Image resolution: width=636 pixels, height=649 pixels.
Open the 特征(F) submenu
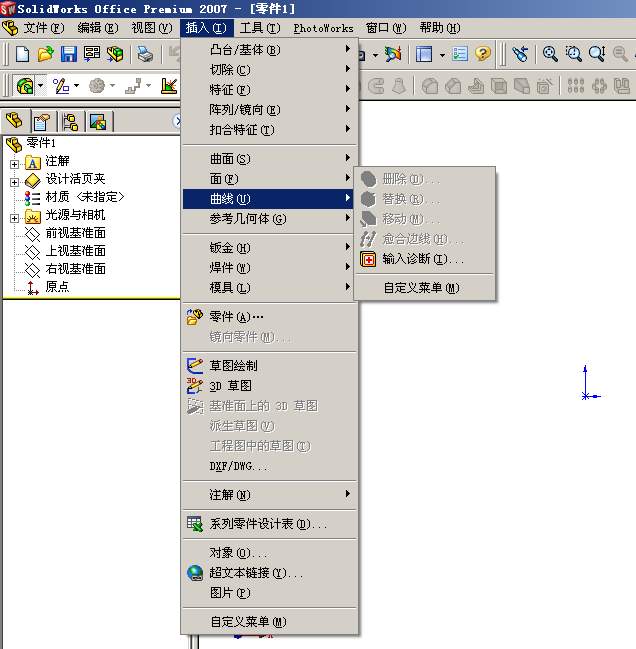(269, 89)
